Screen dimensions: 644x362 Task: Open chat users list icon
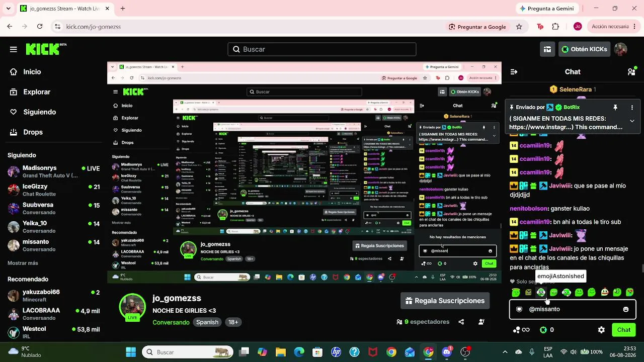click(631, 72)
